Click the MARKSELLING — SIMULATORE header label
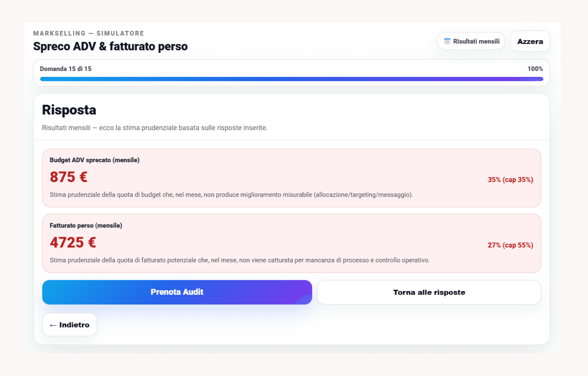The width and height of the screenshot is (588, 376). 89,33
